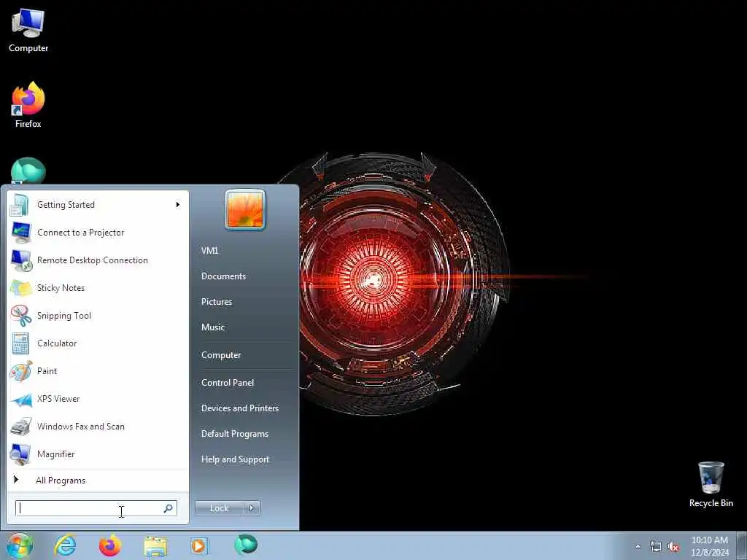Open Computer from the Start menu right pane
The height and width of the screenshot is (560, 747).
(x=221, y=355)
